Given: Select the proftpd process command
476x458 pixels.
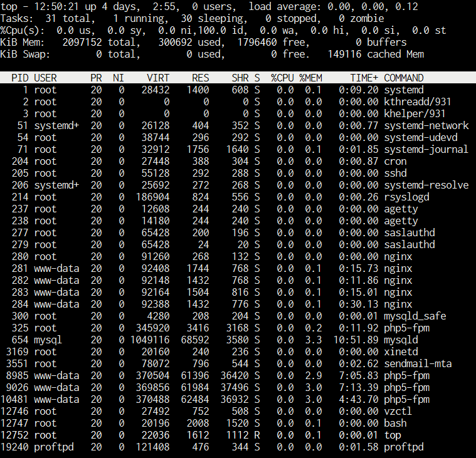Looking at the screenshot, I should (x=403, y=447).
